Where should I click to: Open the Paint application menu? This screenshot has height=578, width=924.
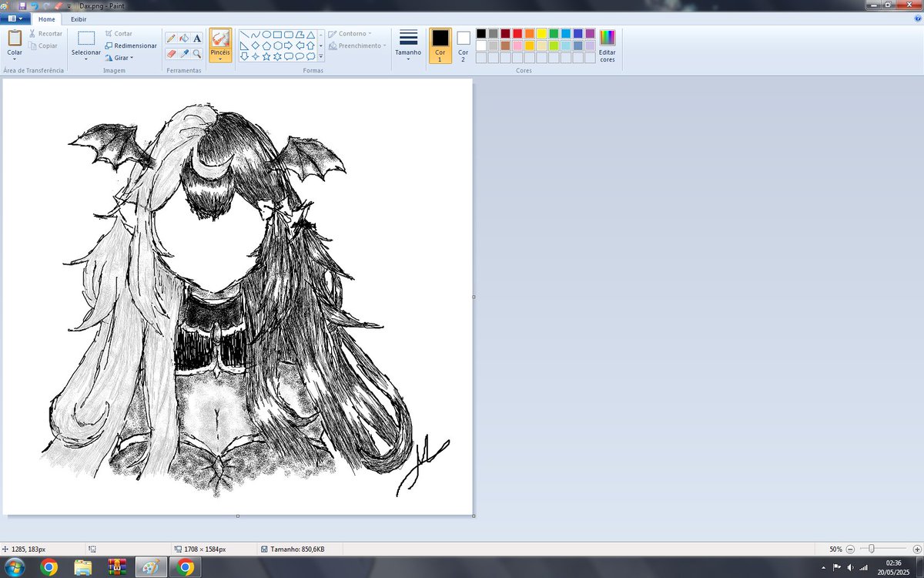[15, 19]
